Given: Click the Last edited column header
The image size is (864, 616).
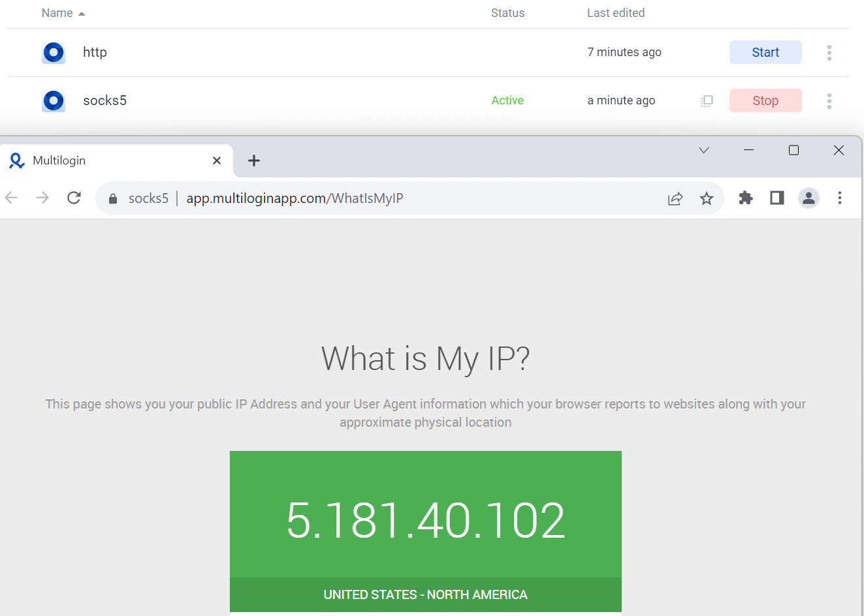Looking at the screenshot, I should (616, 13).
